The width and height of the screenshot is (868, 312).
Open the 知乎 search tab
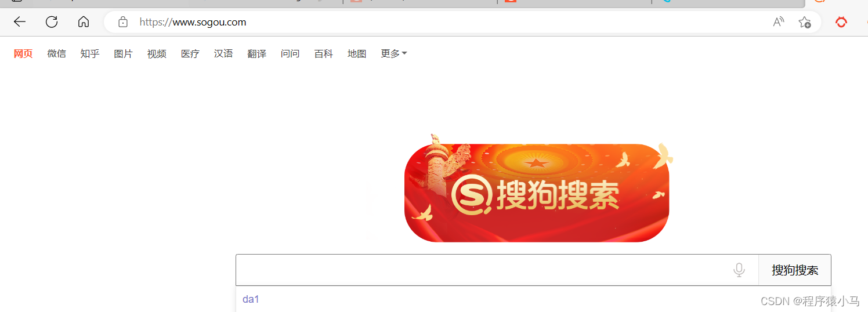point(90,53)
